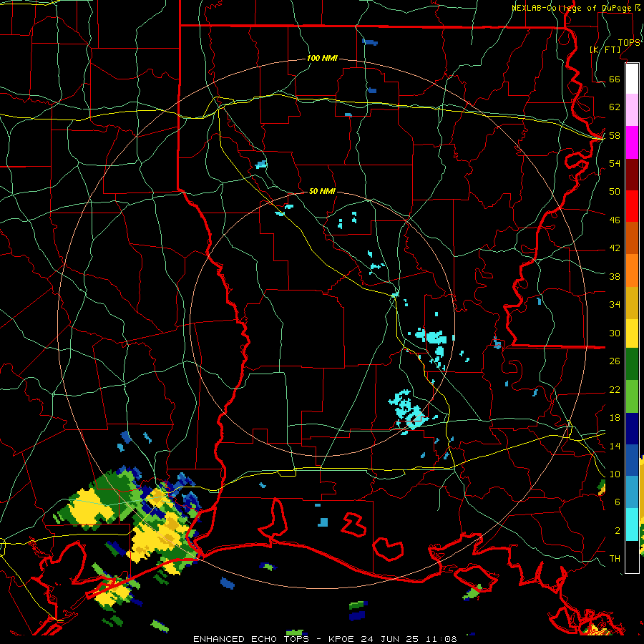Screen dimensions: 644x644
Task: Pick the medium blue legend swatch
Action: [x=632, y=460]
